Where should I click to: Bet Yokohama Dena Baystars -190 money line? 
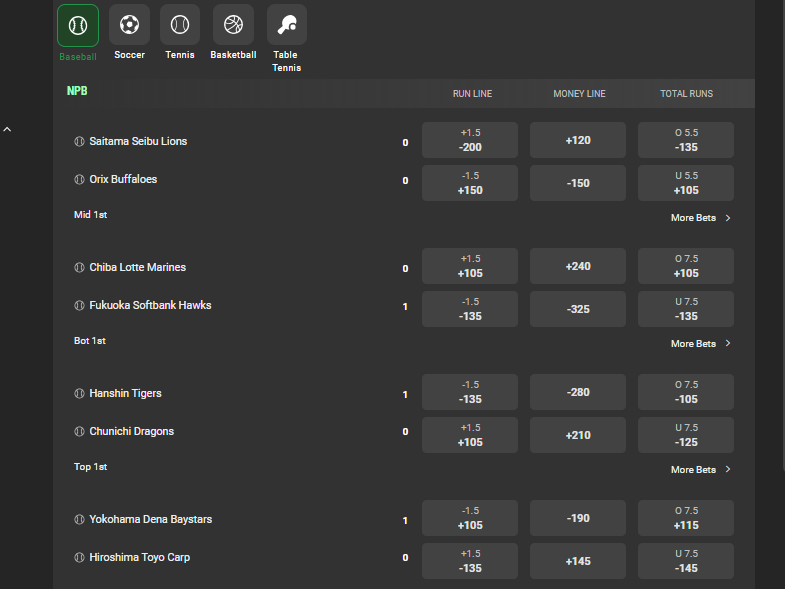[x=578, y=518]
